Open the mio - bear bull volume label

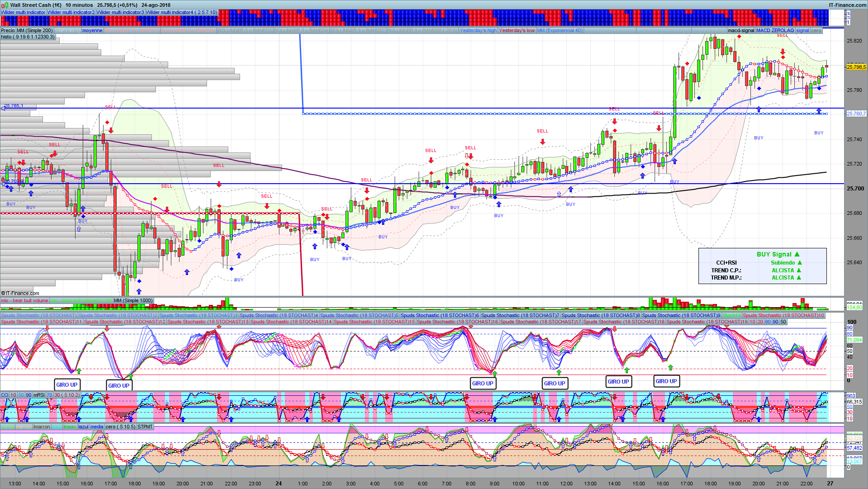(24, 300)
